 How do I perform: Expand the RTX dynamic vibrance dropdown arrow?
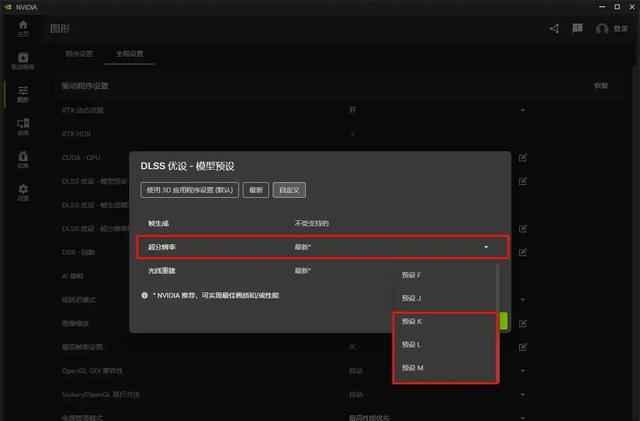click(523, 110)
